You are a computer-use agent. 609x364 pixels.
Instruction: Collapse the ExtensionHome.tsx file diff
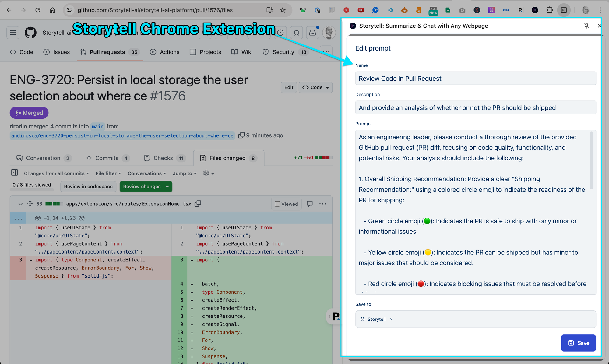click(x=20, y=204)
